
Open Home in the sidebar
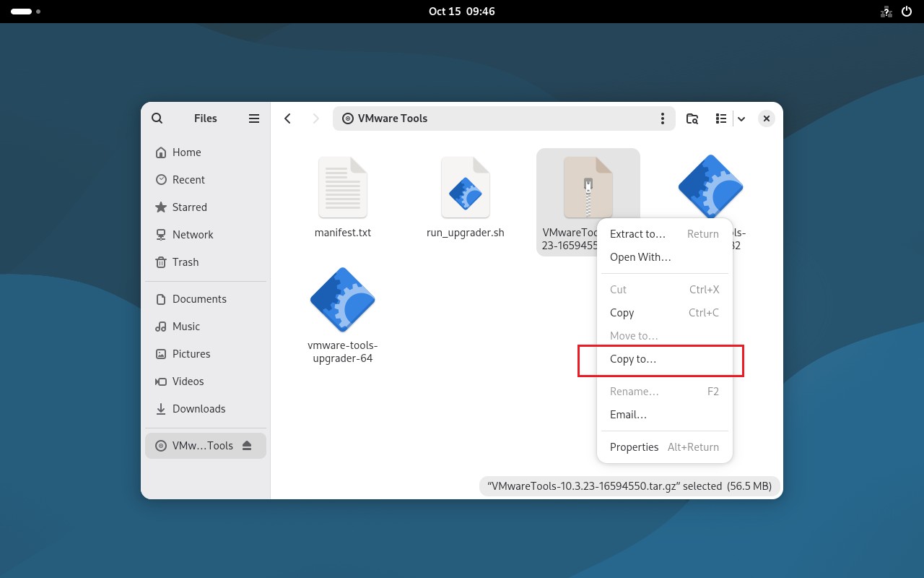pyautogui.click(x=206, y=152)
